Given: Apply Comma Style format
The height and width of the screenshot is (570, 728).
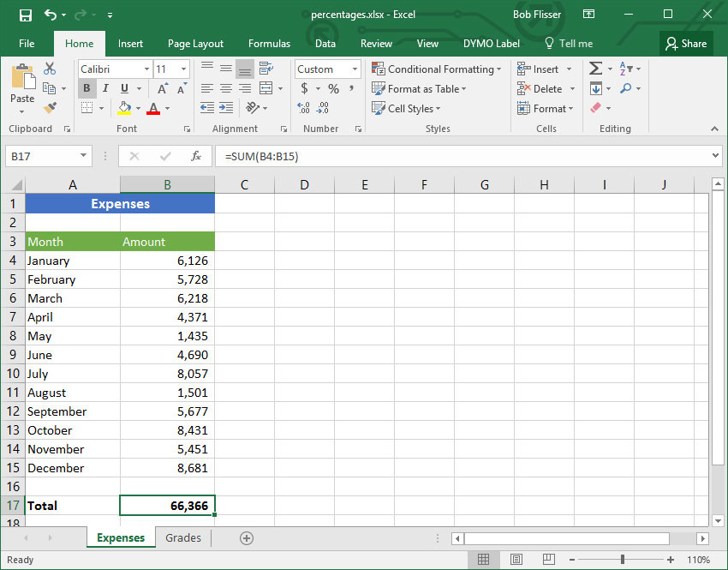Looking at the screenshot, I should tap(351, 88).
